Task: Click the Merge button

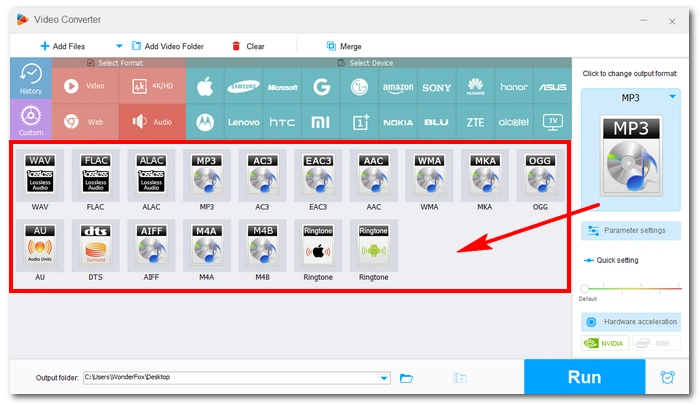Action: [344, 46]
